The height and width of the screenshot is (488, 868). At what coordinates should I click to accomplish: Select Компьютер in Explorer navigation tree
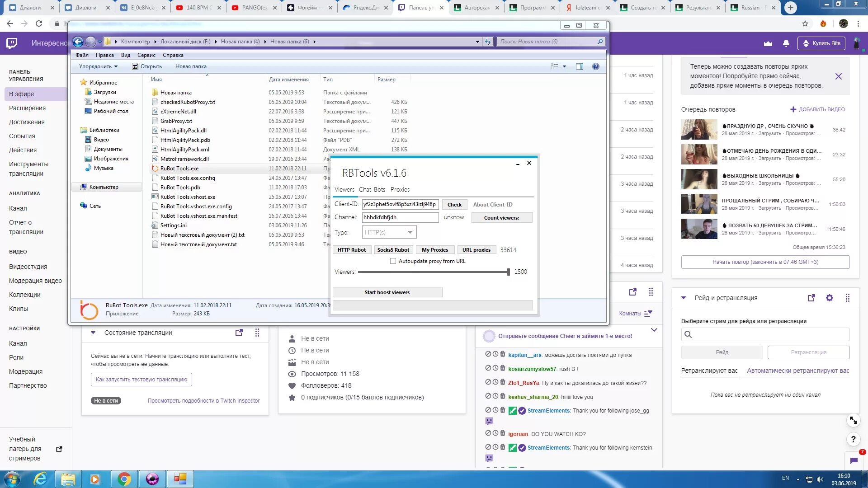click(104, 187)
